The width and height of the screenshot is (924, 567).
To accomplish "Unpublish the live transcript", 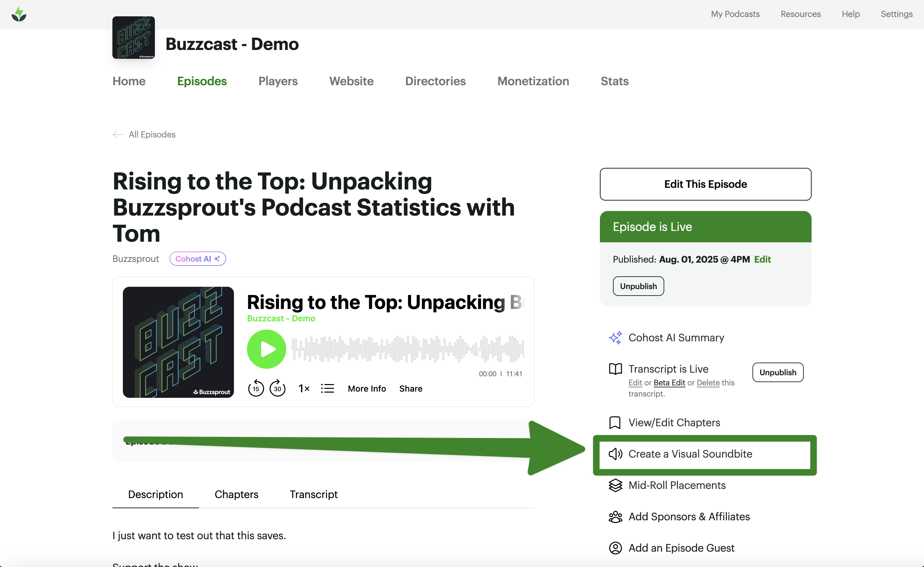I will pos(777,372).
